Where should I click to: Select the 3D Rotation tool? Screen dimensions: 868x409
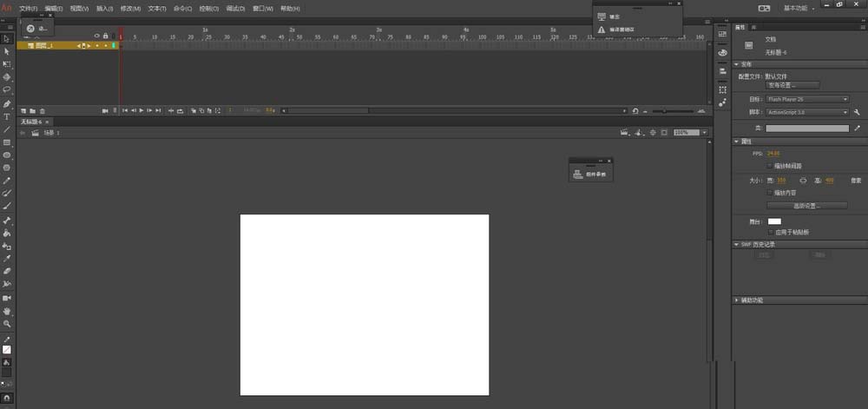click(7, 77)
